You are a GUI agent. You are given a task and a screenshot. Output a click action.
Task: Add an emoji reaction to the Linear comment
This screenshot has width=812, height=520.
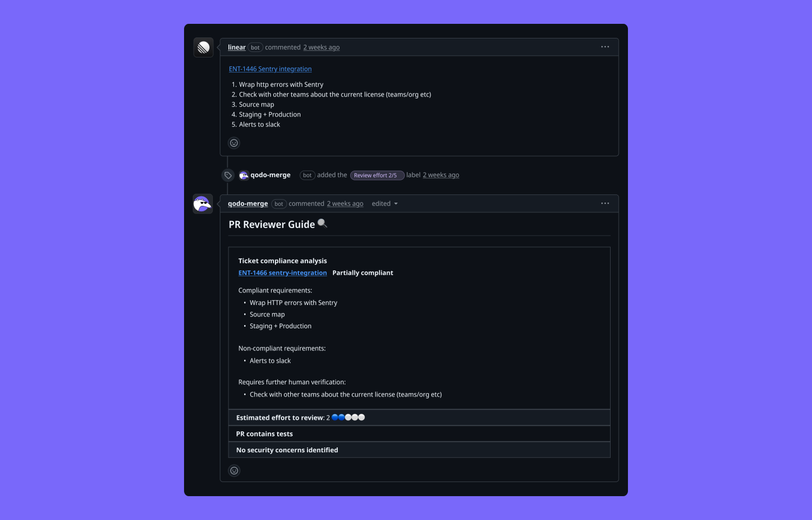[x=233, y=142]
